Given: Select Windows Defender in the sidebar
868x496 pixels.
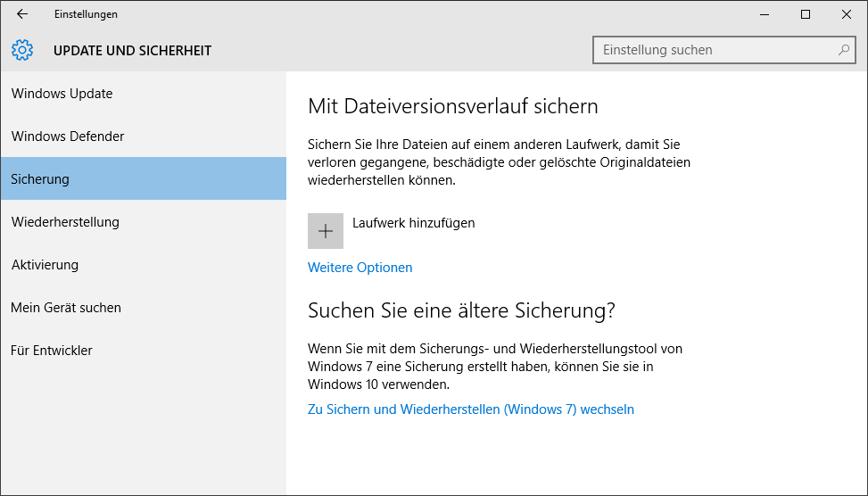Looking at the screenshot, I should 144,136.
